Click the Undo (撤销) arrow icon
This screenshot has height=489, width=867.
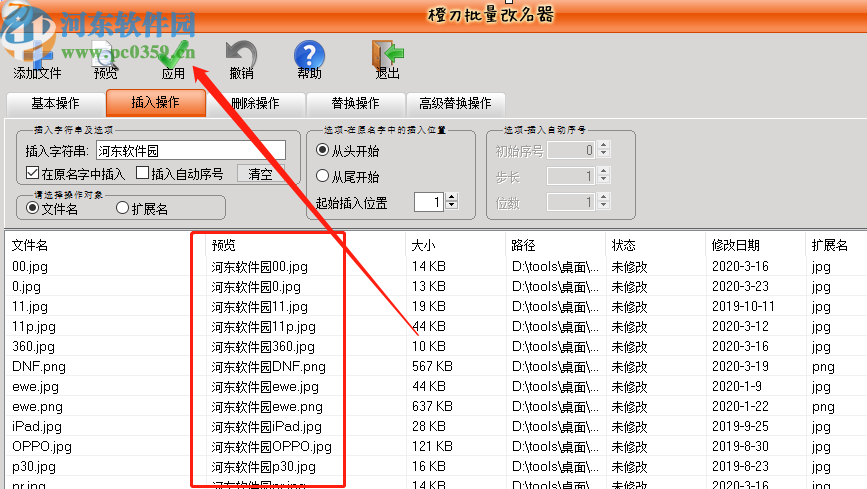click(242, 58)
